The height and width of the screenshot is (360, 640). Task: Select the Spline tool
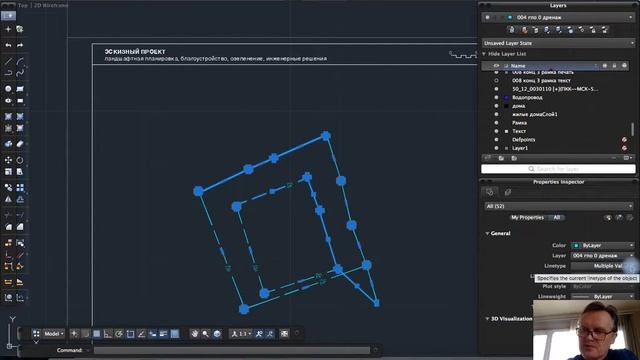[20, 73]
